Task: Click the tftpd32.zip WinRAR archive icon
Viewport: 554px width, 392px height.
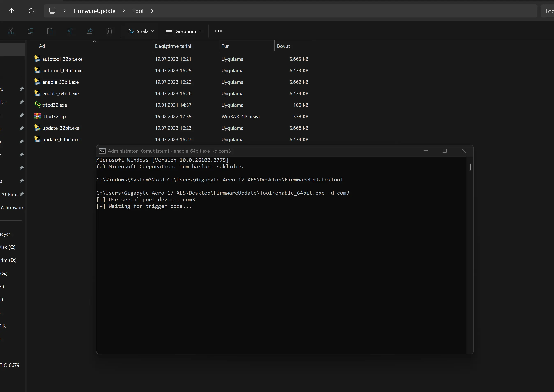Action: click(37, 116)
